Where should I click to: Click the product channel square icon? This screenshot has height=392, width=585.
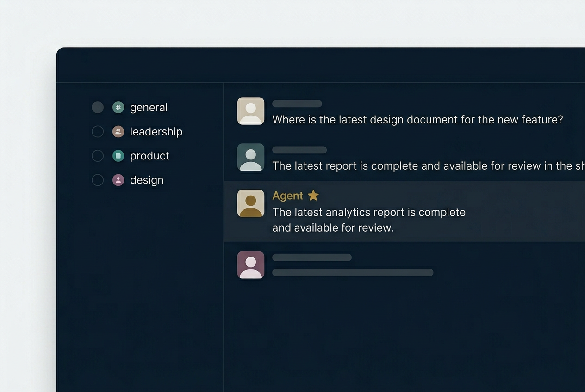118,156
